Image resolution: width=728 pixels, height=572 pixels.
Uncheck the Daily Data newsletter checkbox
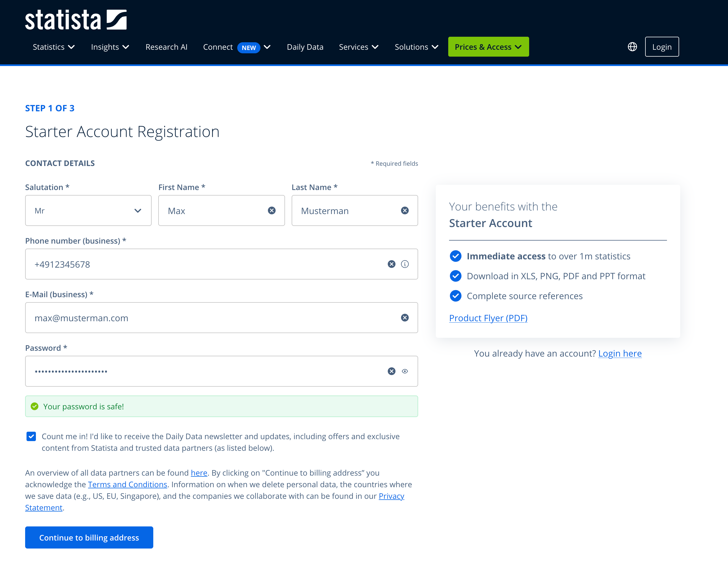point(31,436)
